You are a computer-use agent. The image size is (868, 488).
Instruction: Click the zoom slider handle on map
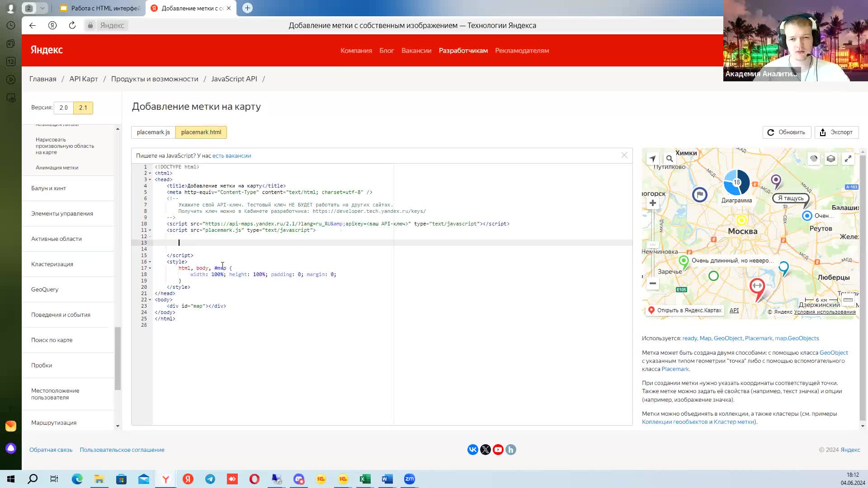pos(653,244)
